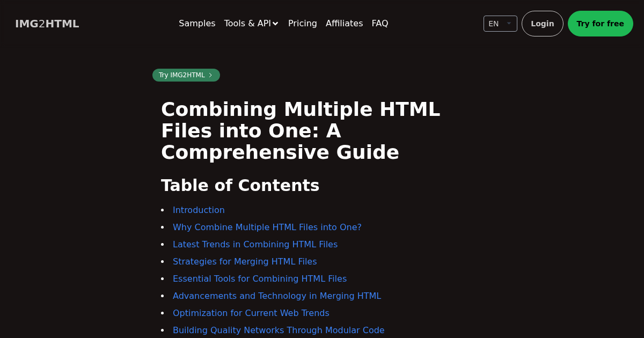This screenshot has width=644, height=338.
Task: Visit Advancements and Technology in Merging HTML
Action: (276, 296)
